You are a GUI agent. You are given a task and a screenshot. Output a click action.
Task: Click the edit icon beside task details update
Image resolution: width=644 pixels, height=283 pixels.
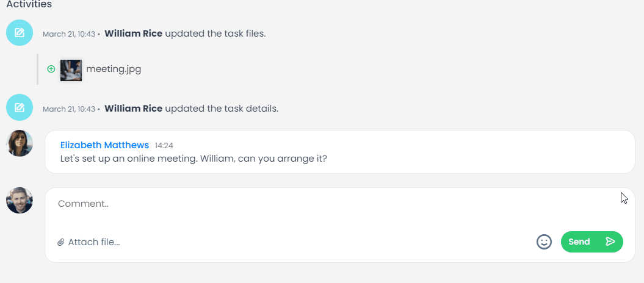[x=20, y=108]
